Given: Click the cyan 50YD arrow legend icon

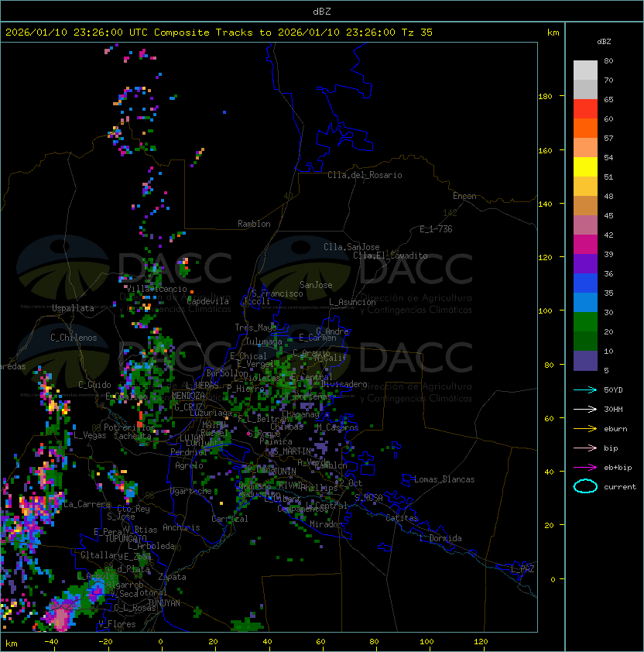Looking at the screenshot, I should pyautogui.click(x=585, y=389).
